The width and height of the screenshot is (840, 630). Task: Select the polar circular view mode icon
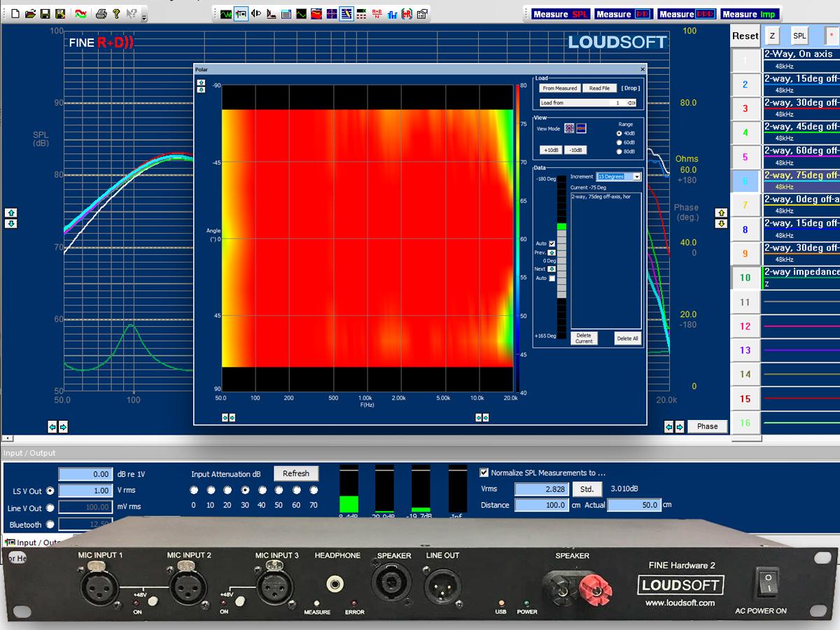[x=569, y=128]
